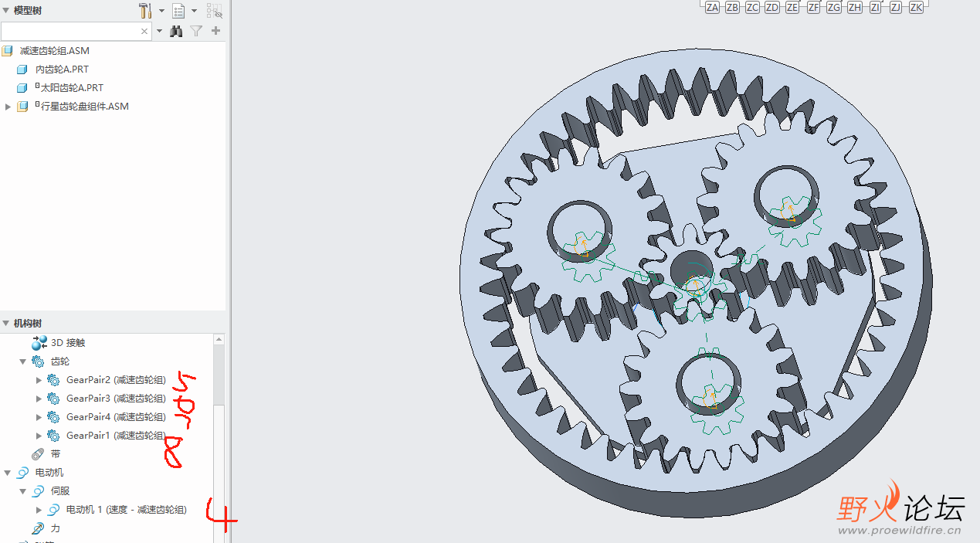Click the 力 force icon

point(38,528)
